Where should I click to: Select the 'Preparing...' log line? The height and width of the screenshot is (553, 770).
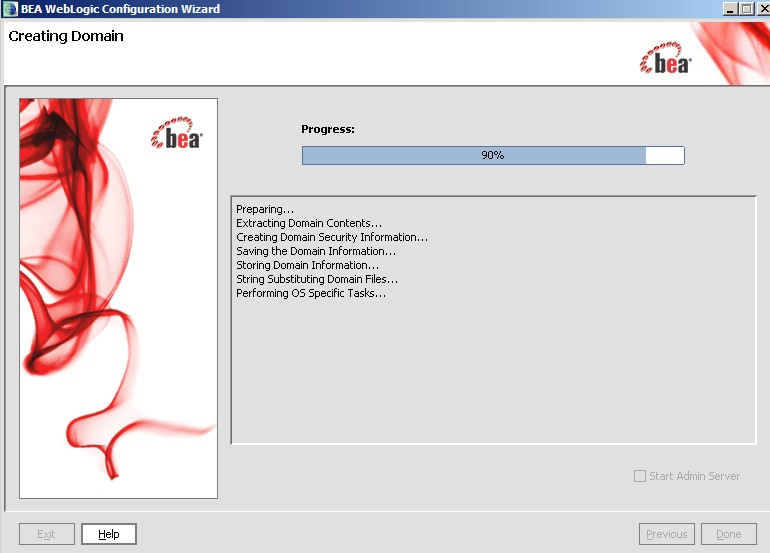[265, 209]
